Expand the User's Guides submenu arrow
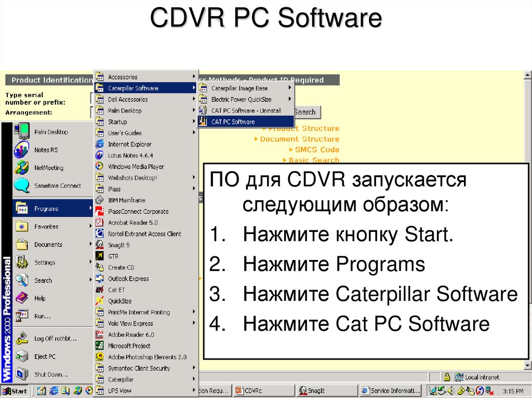Image resolution: width=532 pixels, height=398 pixels. (x=194, y=132)
